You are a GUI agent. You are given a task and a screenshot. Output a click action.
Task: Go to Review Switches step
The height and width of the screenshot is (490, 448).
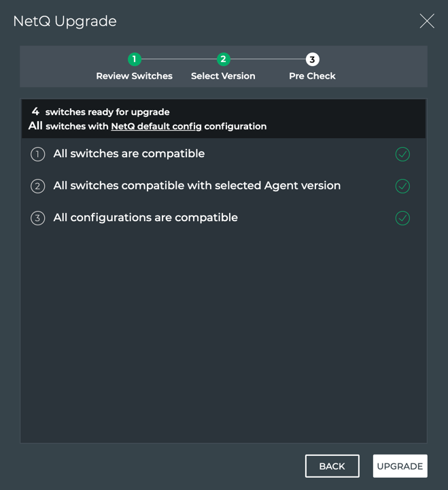pyautogui.click(x=135, y=76)
